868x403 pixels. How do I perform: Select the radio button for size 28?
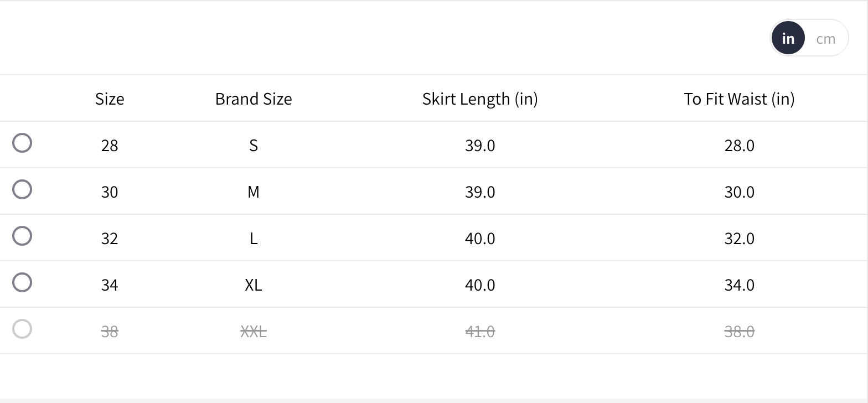[x=22, y=143]
